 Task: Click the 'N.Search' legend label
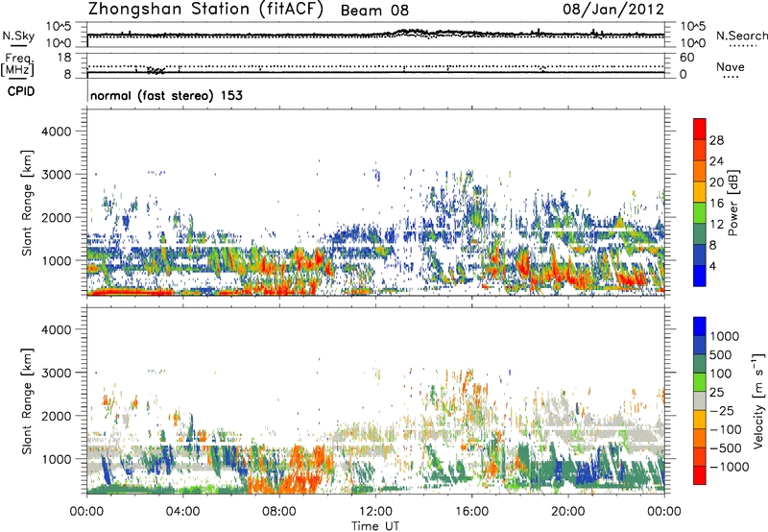(741, 36)
